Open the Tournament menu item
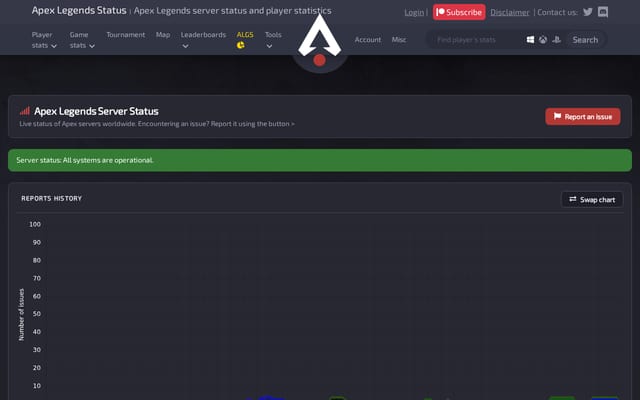 tap(126, 35)
